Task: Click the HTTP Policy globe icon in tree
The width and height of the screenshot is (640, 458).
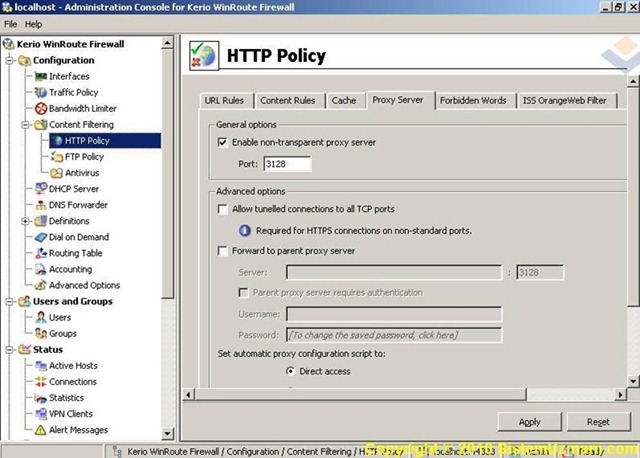Action: [x=56, y=141]
